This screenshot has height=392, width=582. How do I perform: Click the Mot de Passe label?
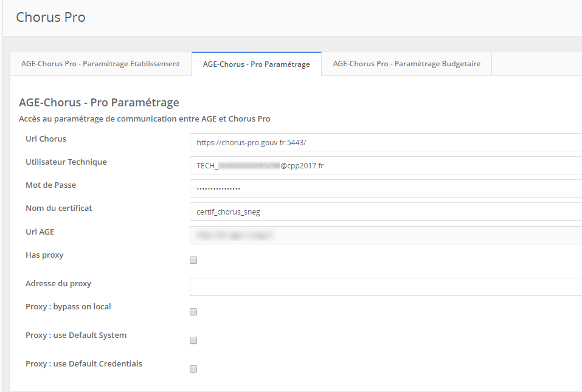pos(50,185)
